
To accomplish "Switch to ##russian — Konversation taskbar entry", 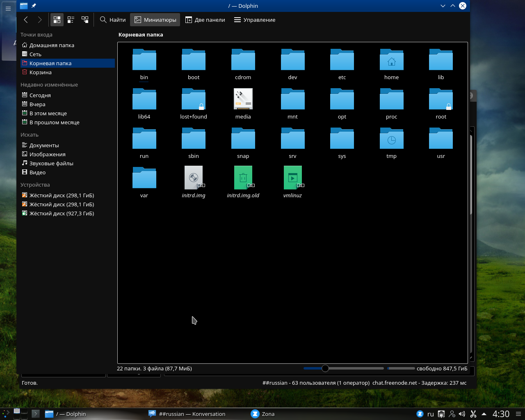I will 187,414.
